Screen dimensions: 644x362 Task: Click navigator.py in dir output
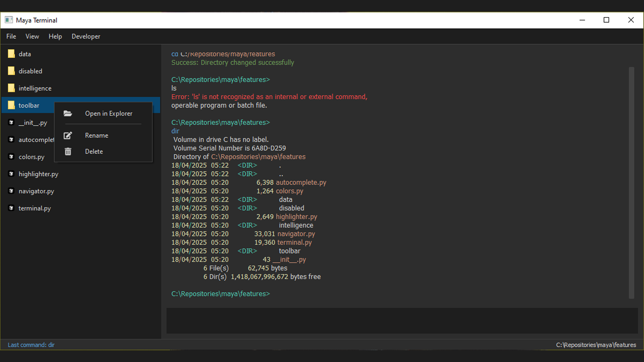click(x=296, y=234)
